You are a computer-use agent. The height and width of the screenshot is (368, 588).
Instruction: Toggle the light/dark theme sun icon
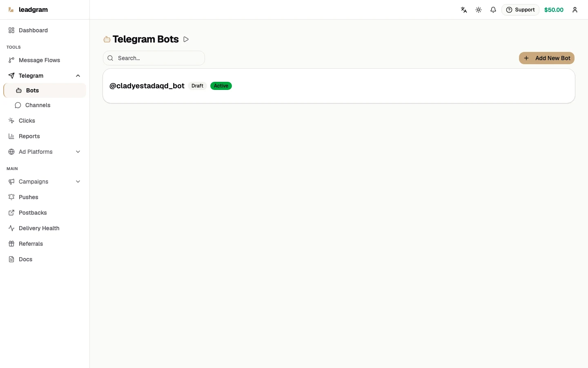point(479,10)
